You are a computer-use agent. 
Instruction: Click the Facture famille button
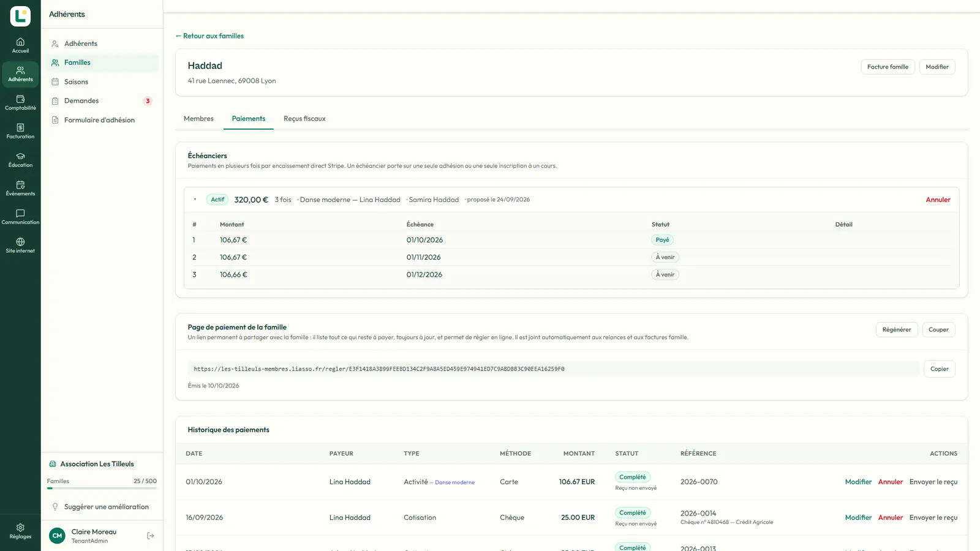click(x=888, y=67)
